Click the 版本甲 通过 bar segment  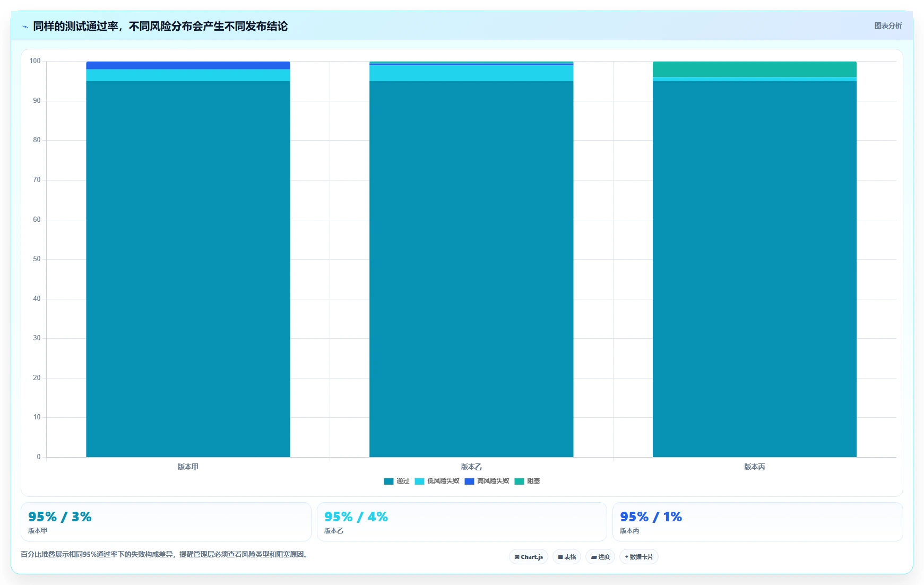(x=188, y=269)
